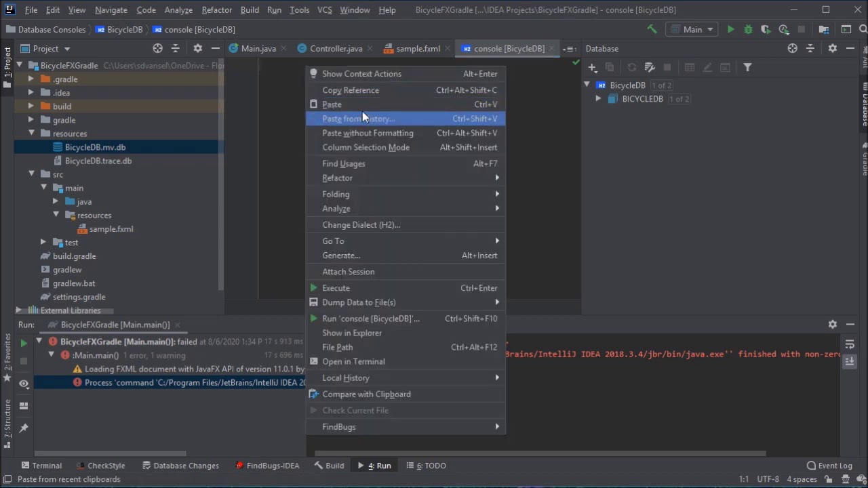Hide the Database panel with minus icon
The width and height of the screenshot is (868, 488).
850,48
